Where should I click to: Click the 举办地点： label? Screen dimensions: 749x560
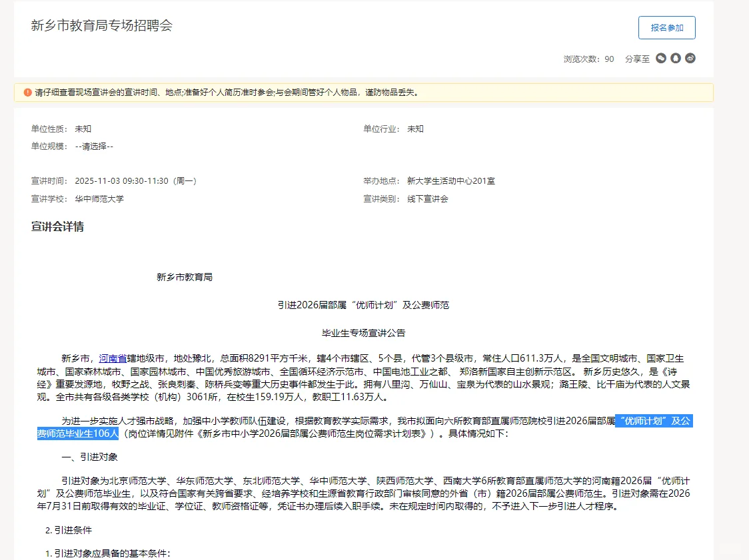(382, 181)
